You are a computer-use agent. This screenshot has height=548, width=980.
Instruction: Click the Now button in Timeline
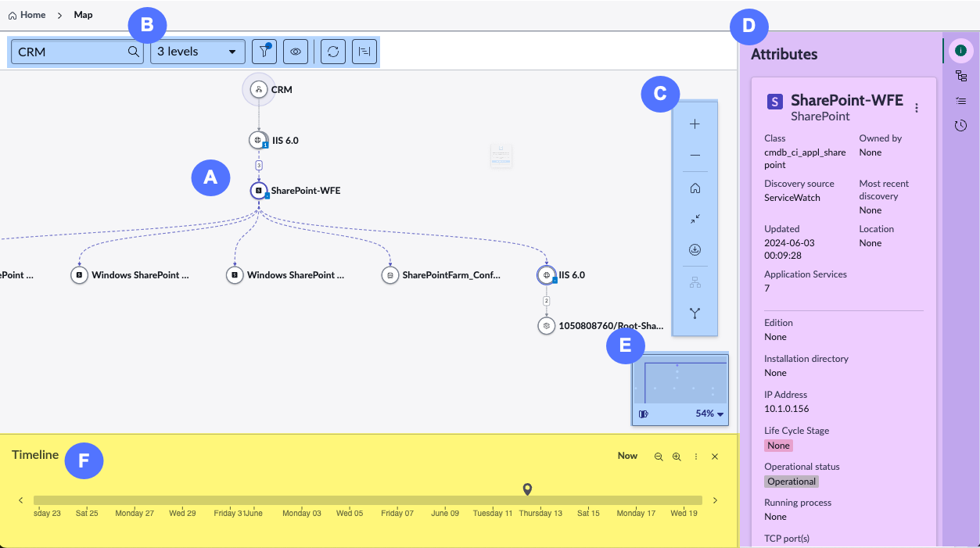pos(627,456)
